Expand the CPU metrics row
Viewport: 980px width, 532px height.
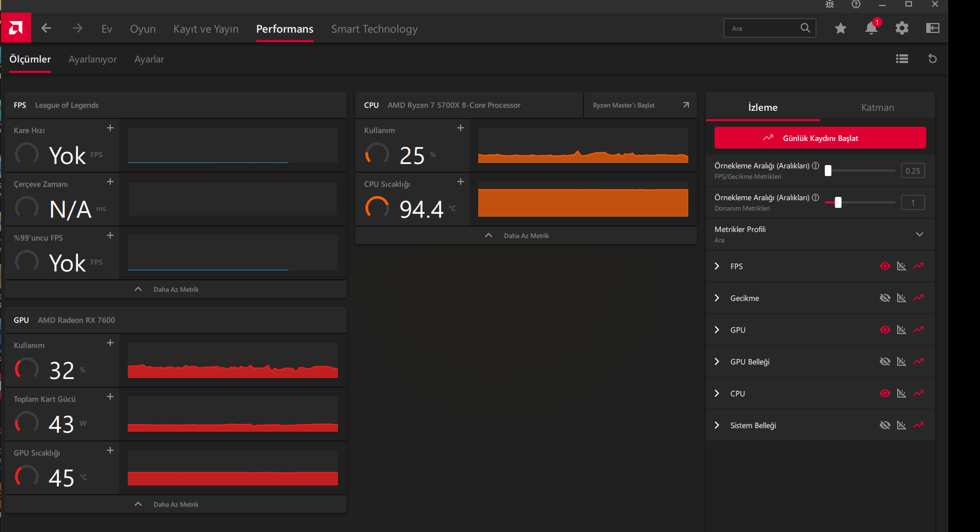(717, 393)
